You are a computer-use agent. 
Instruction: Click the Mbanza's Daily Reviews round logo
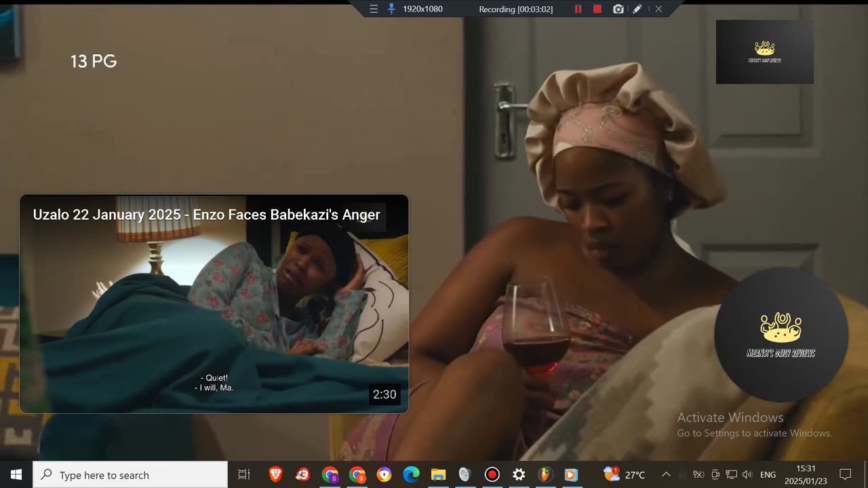click(781, 334)
